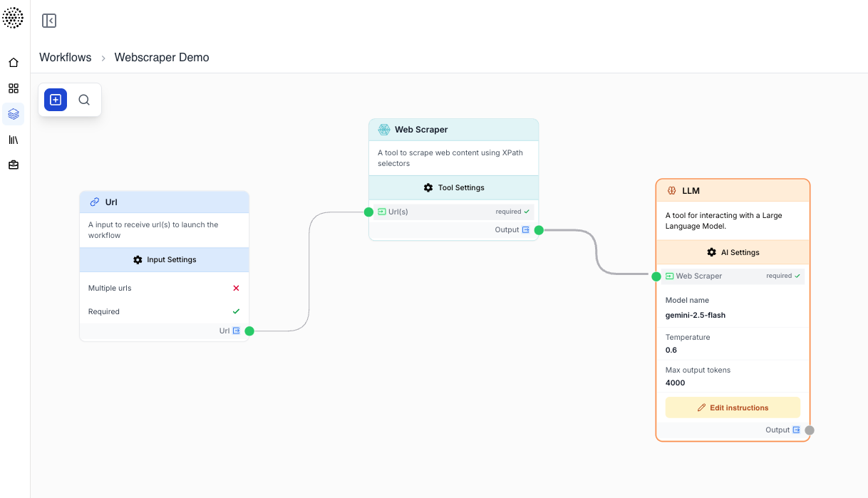Open the library icon in sidebar
Viewport: 868px width, 498px height.
click(13, 140)
